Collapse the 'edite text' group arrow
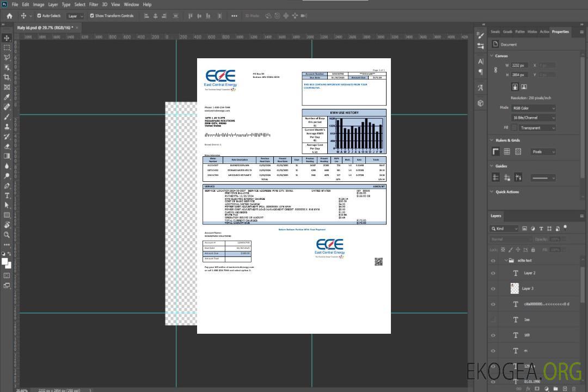This screenshot has width=588, height=392. pos(506,260)
